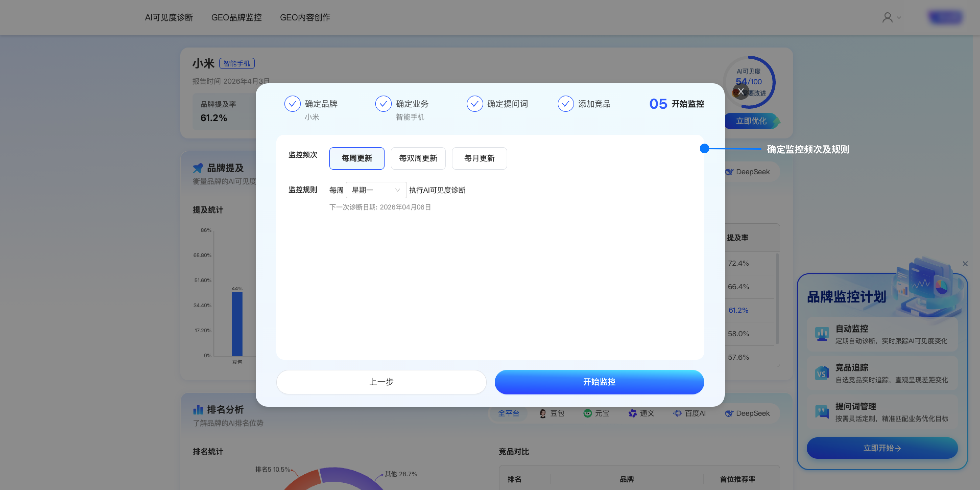
Task: Close the monitoring setup dialog
Action: (x=740, y=91)
